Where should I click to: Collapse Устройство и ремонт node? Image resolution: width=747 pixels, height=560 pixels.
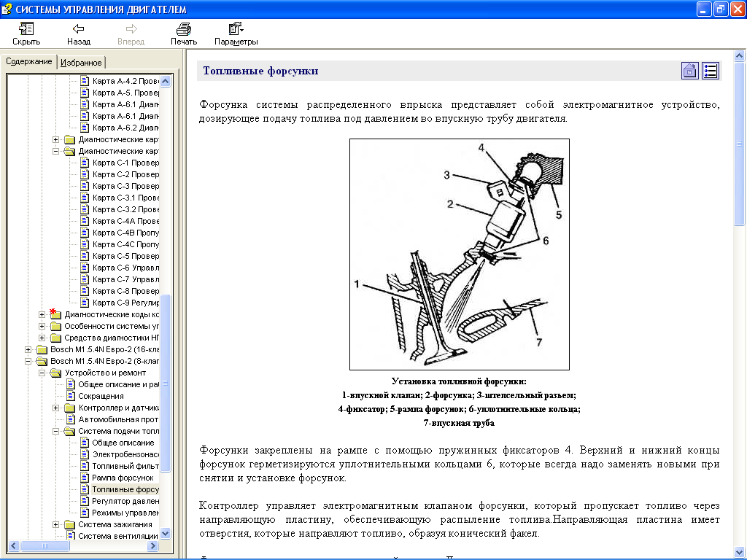point(42,373)
